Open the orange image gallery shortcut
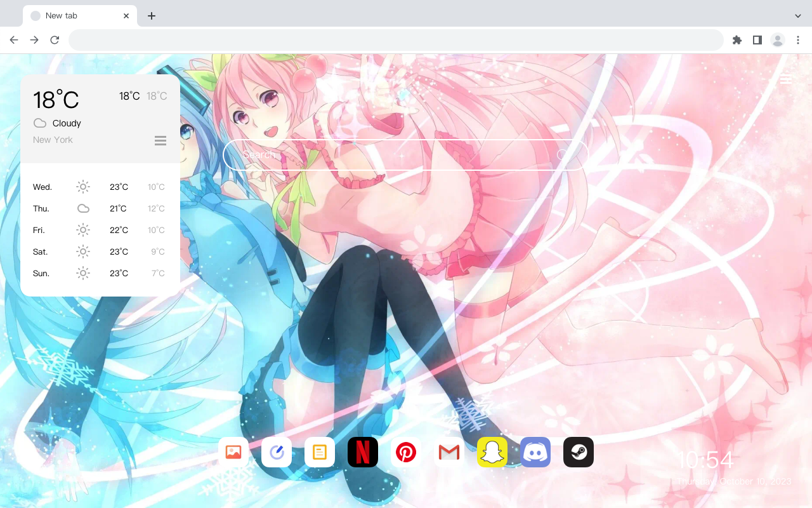The height and width of the screenshot is (508, 812). coord(233,452)
